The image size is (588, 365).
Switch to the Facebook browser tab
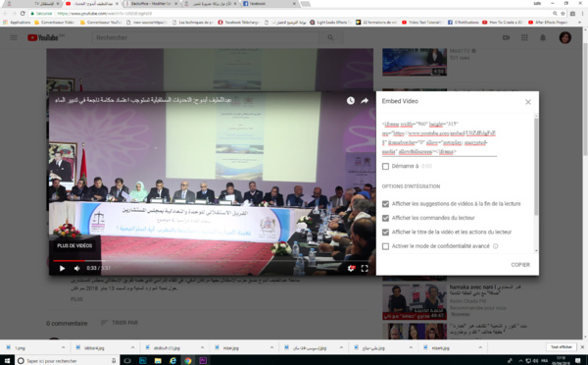269,4
